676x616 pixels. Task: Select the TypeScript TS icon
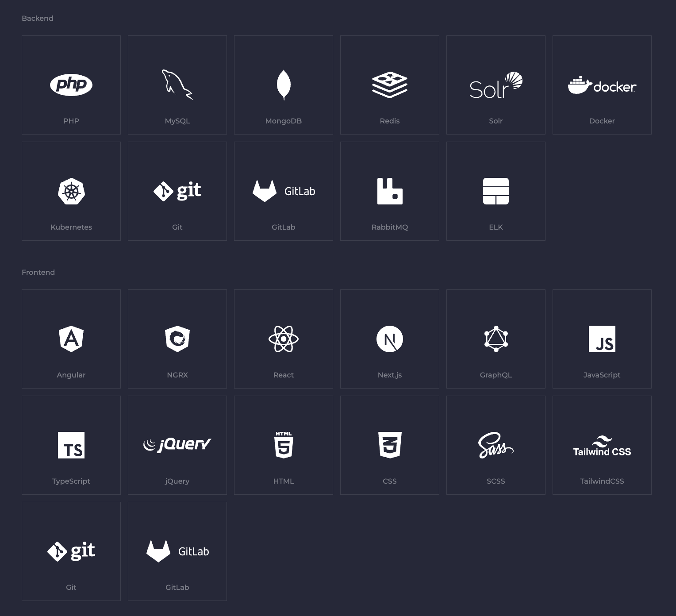pyautogui.click(x=71, y=445)
